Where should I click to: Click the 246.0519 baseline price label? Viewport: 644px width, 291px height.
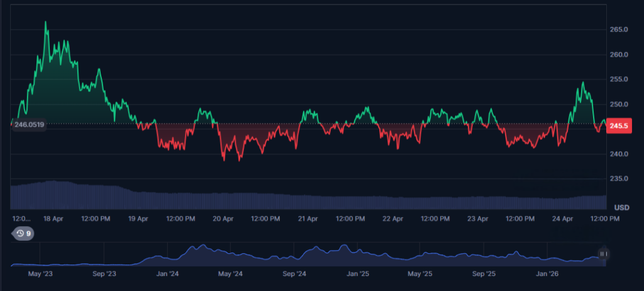click(x=30, y=125)
